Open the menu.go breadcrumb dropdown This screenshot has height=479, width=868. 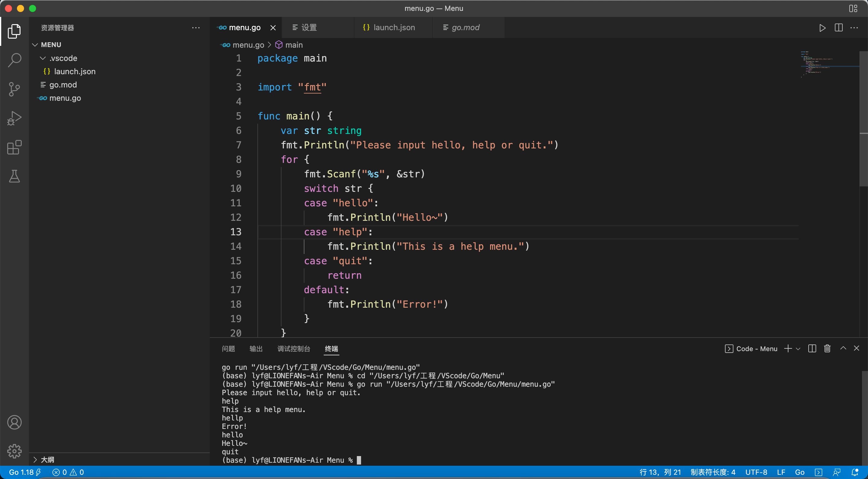coord(243,45)
